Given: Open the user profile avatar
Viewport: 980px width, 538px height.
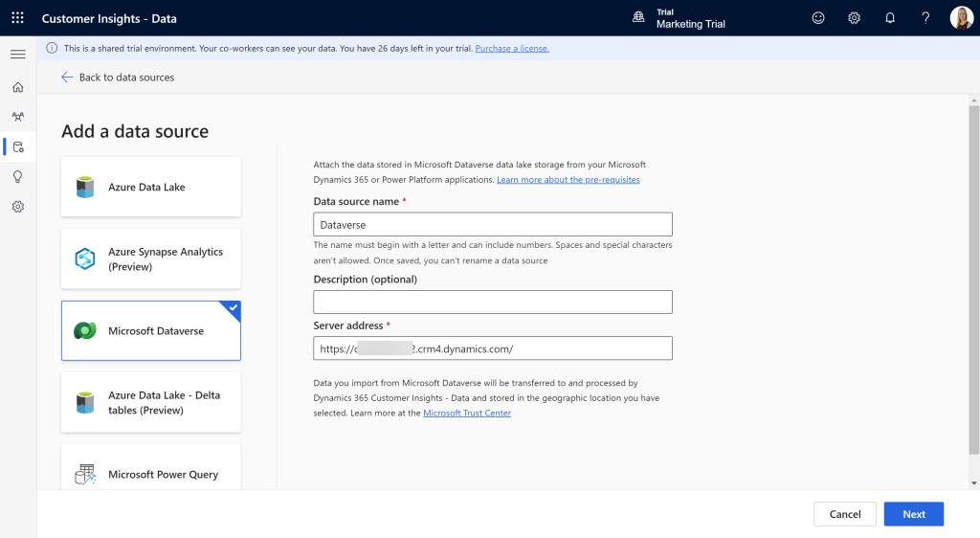Looking at the screenshot, I should tap(961, 18).
